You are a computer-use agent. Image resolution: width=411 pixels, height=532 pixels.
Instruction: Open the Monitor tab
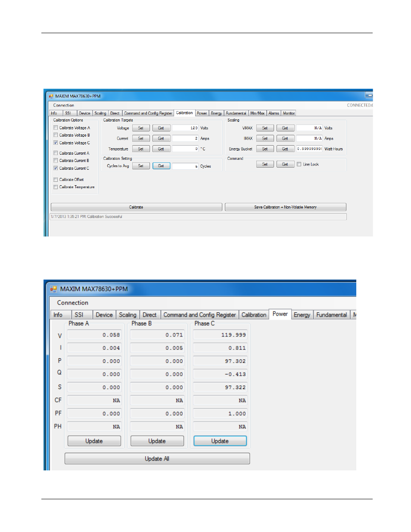(289, 113)
